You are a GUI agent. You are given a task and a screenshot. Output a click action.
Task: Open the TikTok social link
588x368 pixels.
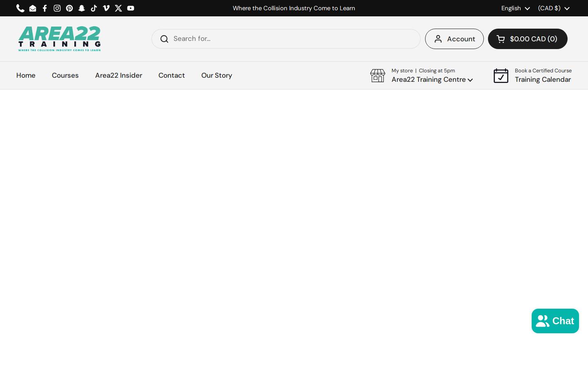point(94,8)
